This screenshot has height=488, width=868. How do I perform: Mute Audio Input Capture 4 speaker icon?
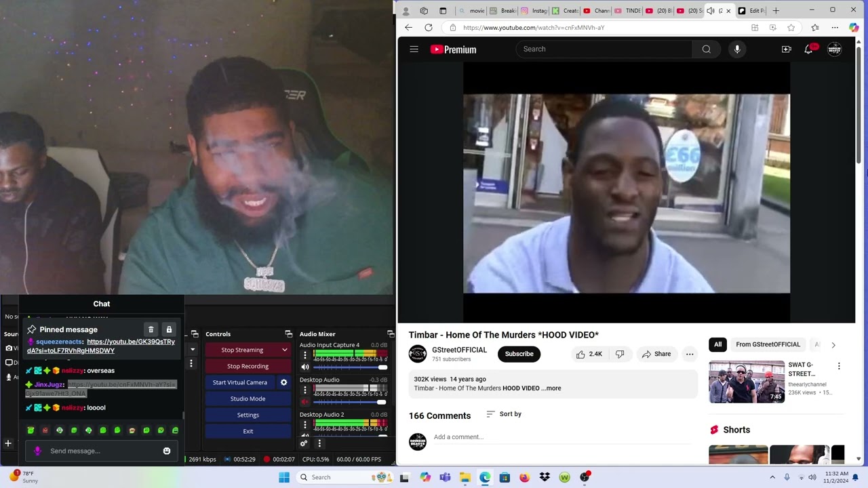tap(305, 367)
